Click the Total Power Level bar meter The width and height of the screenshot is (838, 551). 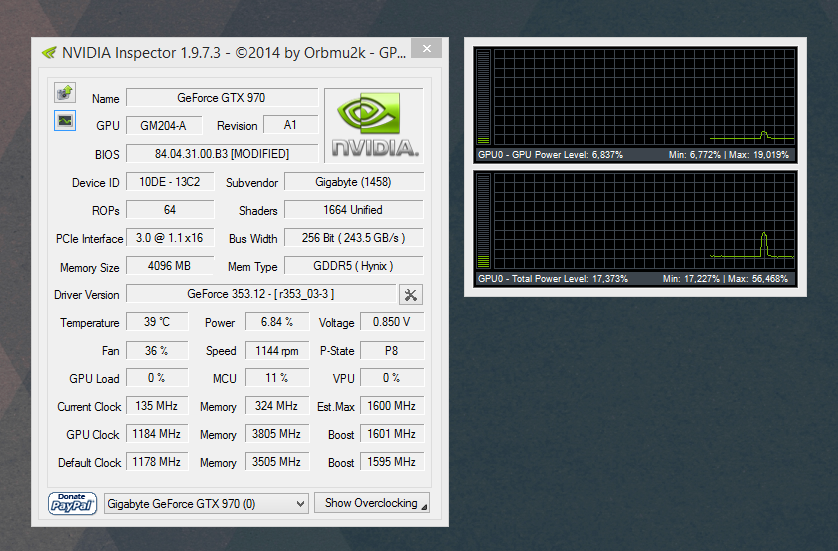pyautogui.click(x=485, y=221)
